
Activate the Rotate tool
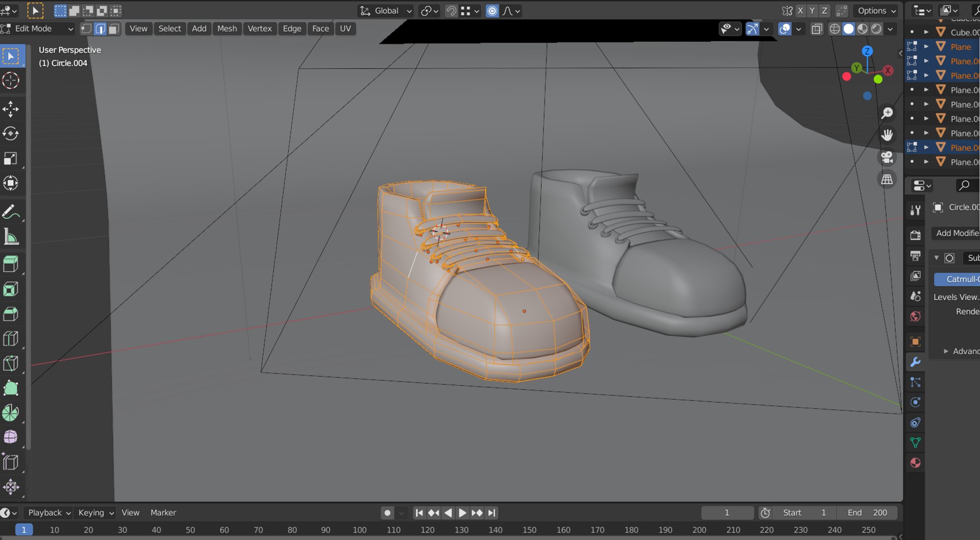(11, 134)
